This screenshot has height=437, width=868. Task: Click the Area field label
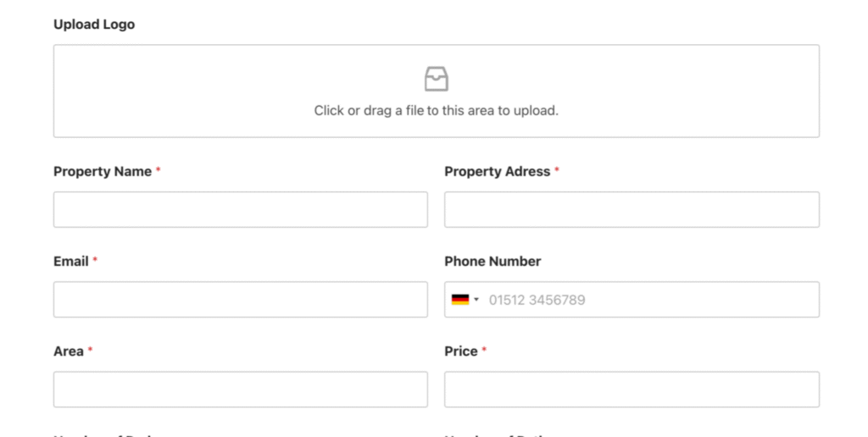[68, 351]
